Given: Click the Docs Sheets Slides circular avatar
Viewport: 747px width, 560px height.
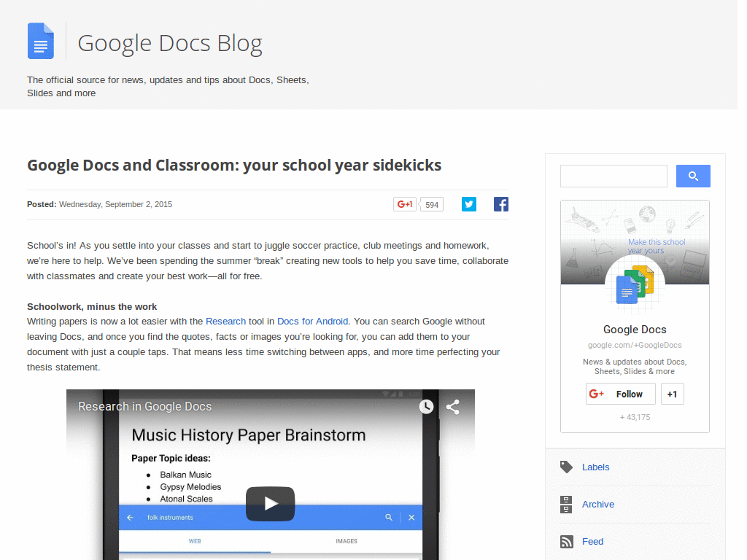Looking at the screenshot, I should click(635, 285).
